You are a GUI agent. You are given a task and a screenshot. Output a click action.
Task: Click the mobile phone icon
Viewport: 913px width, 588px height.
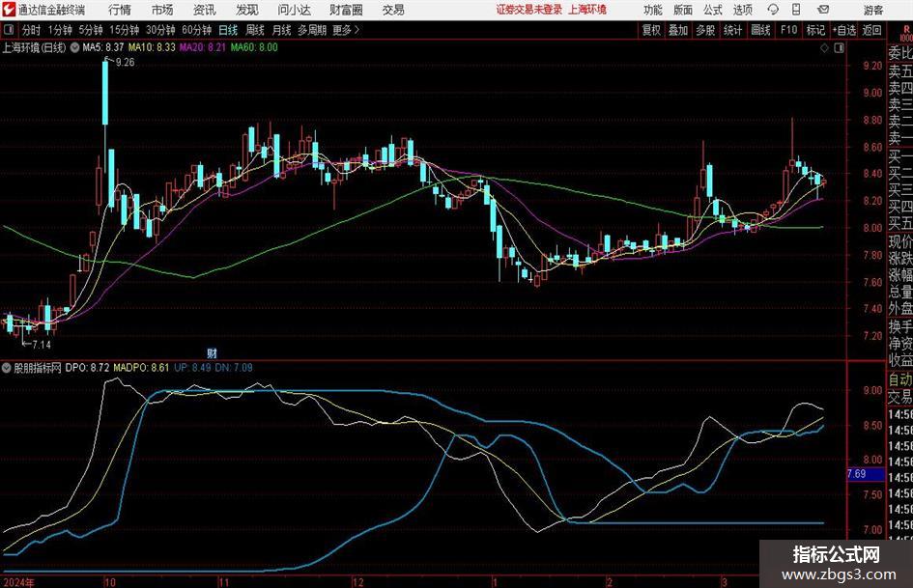pos(796,10)
